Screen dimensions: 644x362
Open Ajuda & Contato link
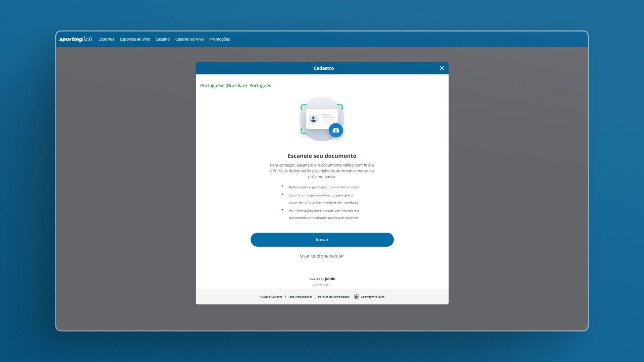tap(271, 297)
